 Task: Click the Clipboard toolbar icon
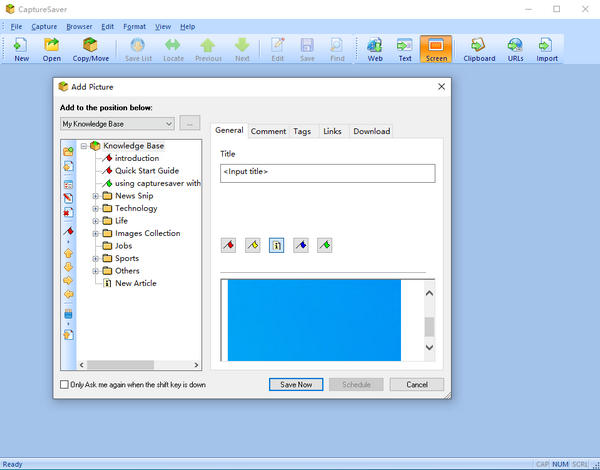coord(478,49)
